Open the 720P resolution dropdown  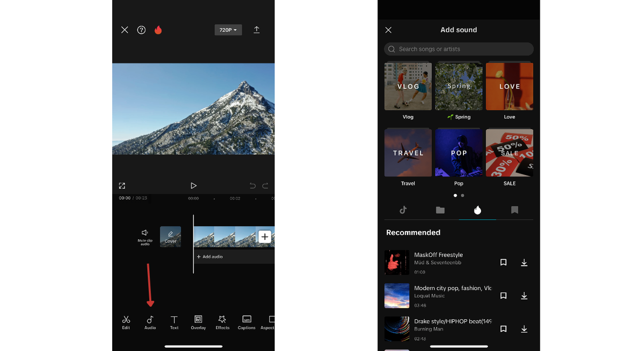coord(228,30)
